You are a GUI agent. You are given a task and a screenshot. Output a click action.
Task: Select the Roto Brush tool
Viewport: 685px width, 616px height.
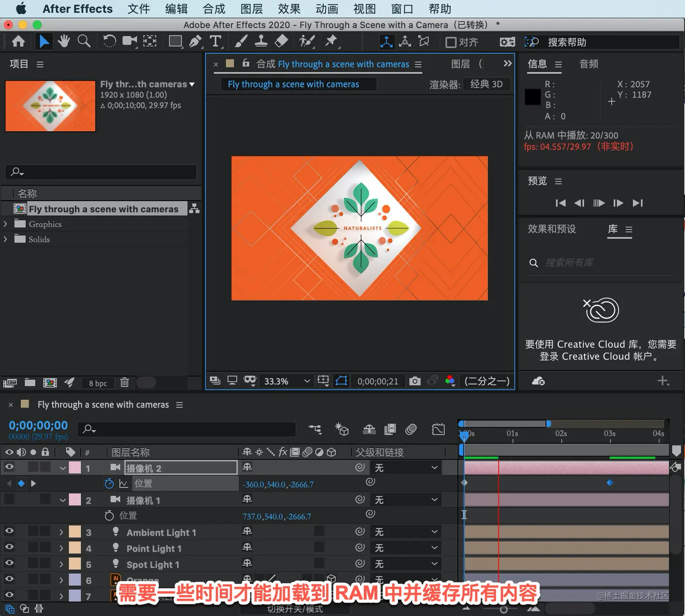coord(307,42)
